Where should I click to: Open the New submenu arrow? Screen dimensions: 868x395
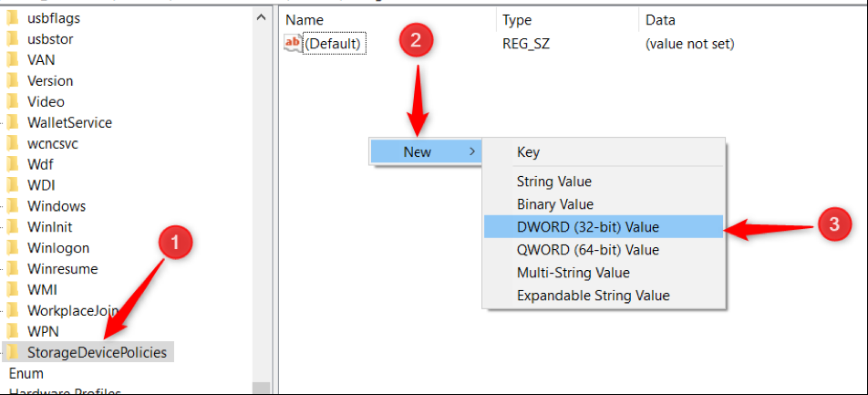click(x=471, y=151)
